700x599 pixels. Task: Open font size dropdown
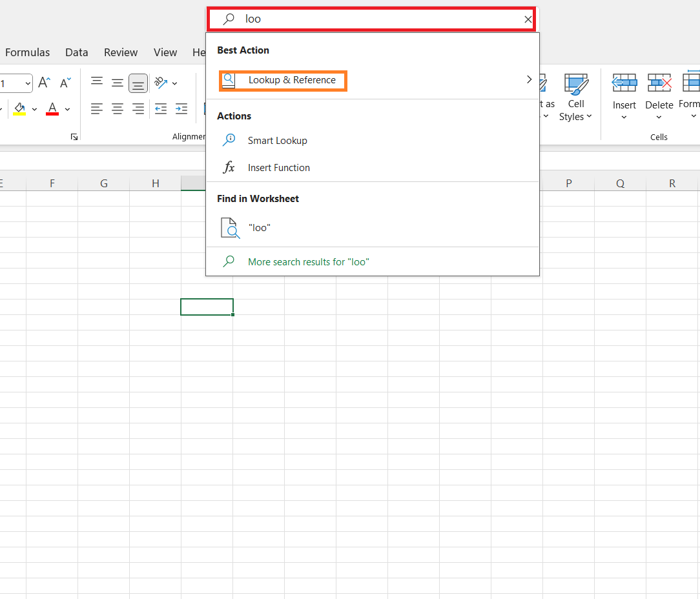(x=28, y=83)
